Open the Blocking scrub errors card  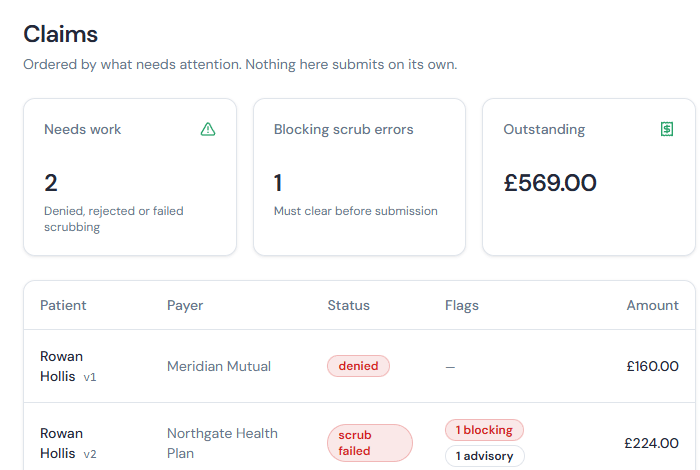(359, 177)
